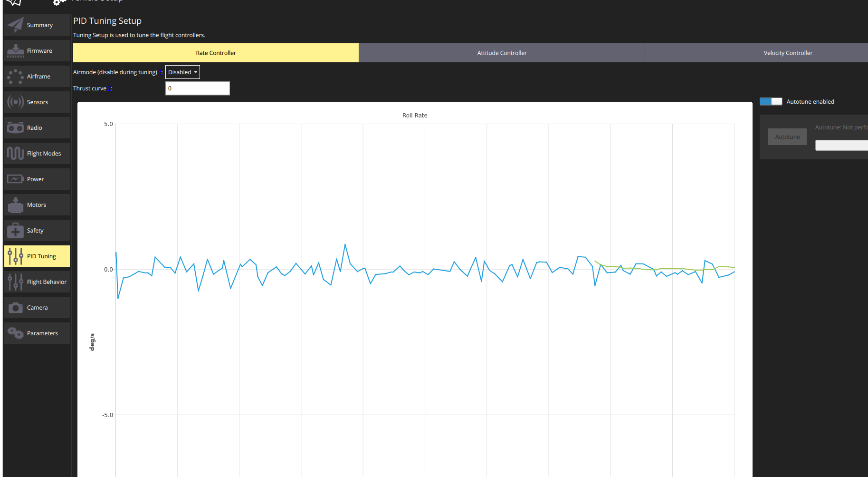Switch to the Attitude Controller tab
The height and width of the screenshot is (477, 868).
501,53
